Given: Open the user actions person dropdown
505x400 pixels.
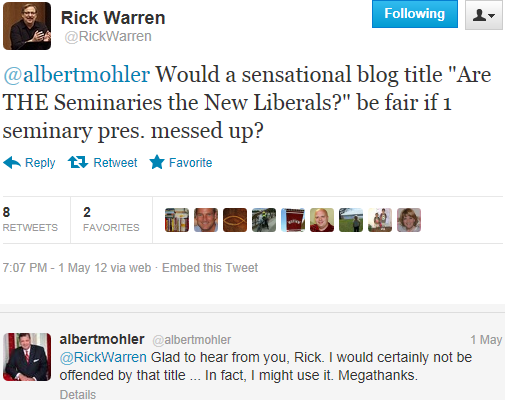Looking at the screenshot, I should point(484,15).
